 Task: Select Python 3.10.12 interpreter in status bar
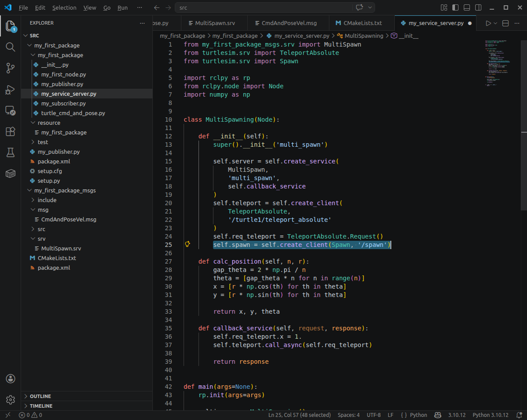491,415
